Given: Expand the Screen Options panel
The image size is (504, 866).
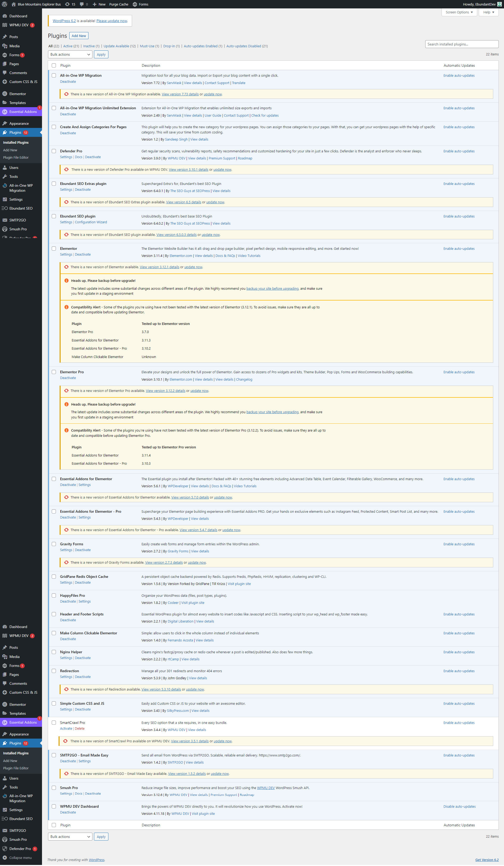Looking at the screenshot, I should tap(459, 12).
